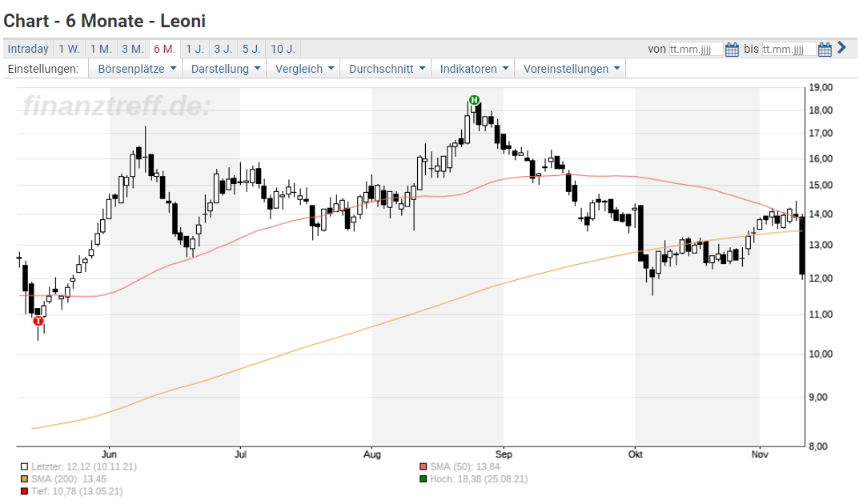Open the 'bis' date calendar picker
The height and width of the screenshot is (504, 863).
(x=825, y=50)
